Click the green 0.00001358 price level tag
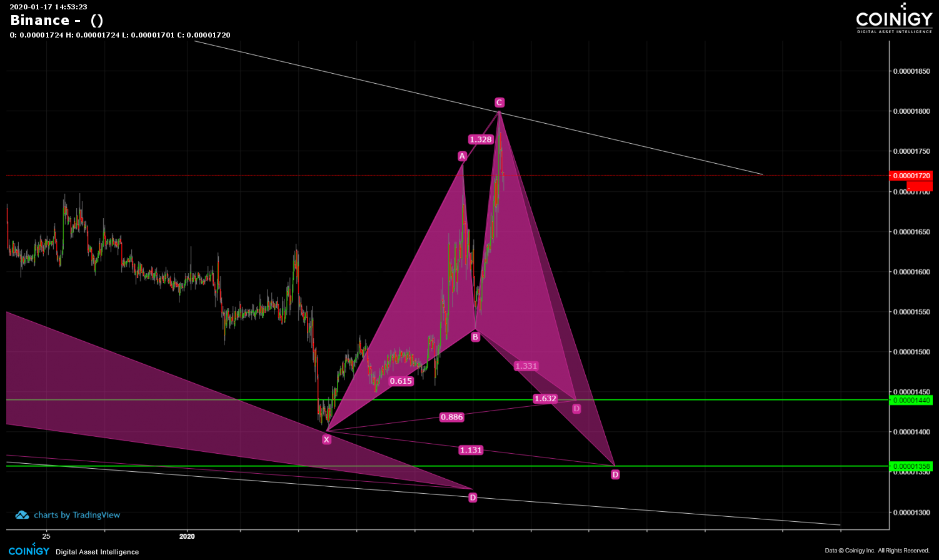 (911, 466)
